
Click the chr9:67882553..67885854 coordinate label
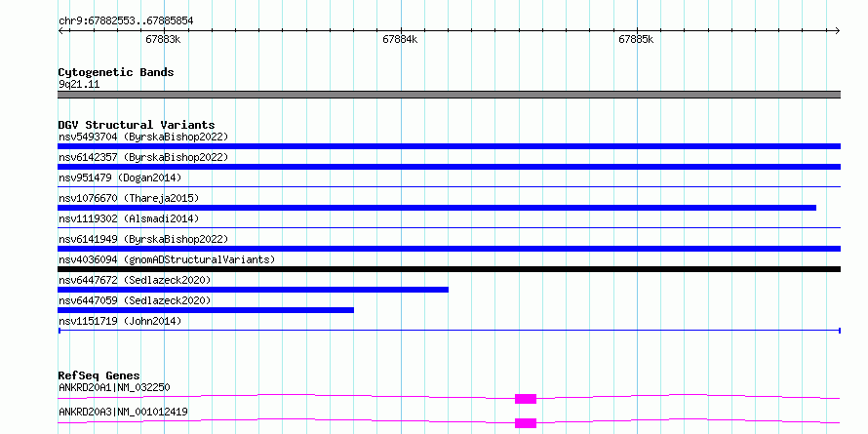pyautogui.click(x=126, y=21)
